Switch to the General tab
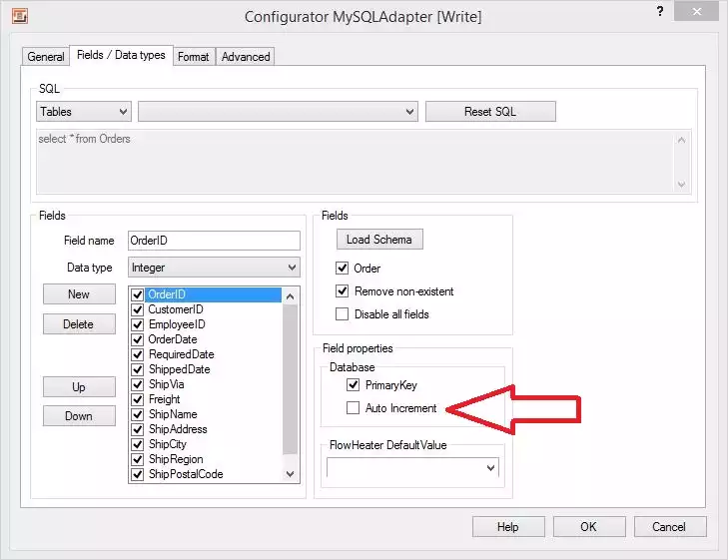 click(x=46, y=57)
